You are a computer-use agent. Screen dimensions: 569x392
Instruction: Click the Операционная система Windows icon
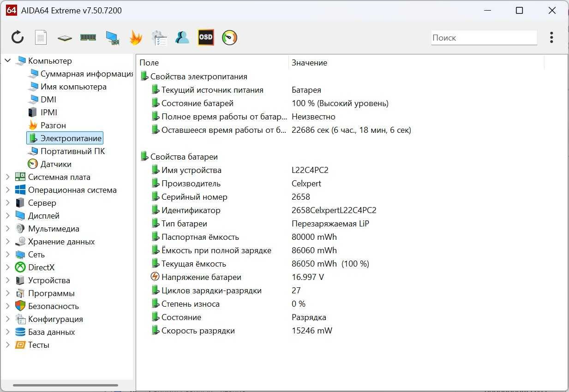tap(20, 190)
